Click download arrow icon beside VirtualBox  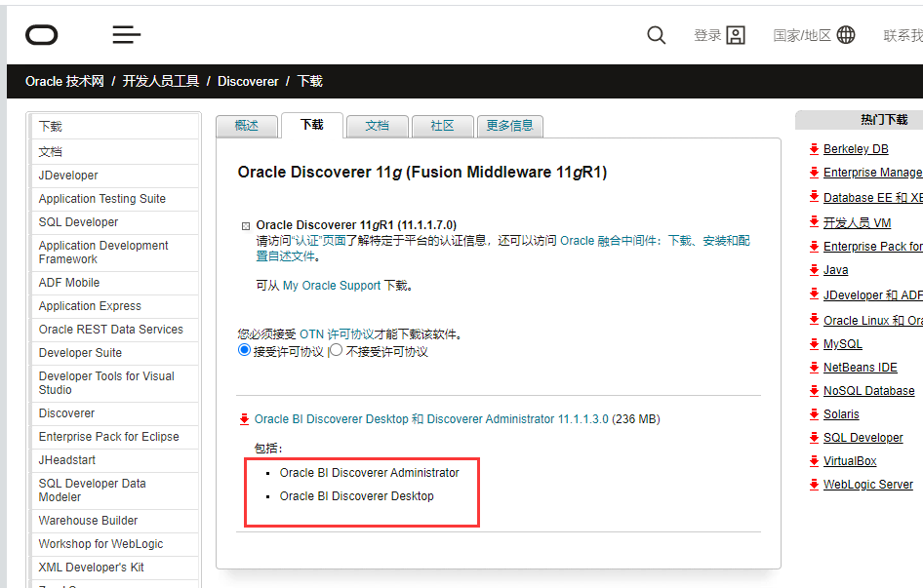(x=814, y=461)
